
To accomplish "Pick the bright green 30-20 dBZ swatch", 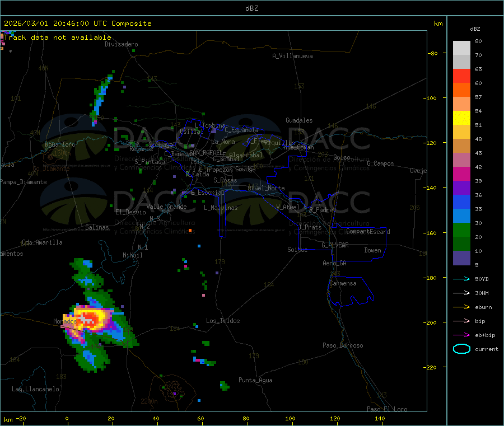I will coord(461,230).
